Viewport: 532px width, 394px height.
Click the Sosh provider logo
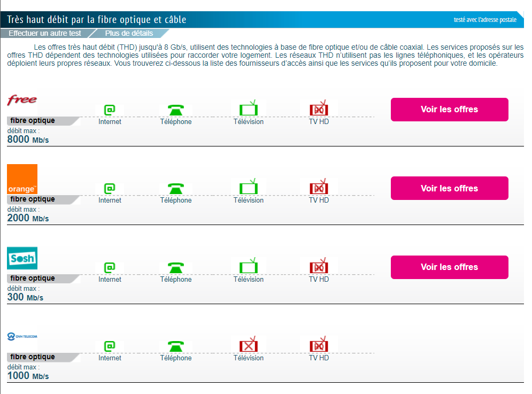tap(22, 258)
